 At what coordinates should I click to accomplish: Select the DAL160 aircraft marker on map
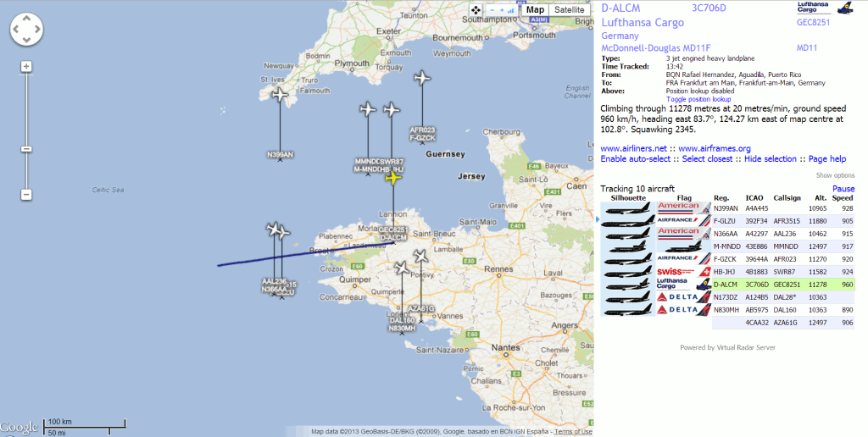click(402, 268)
